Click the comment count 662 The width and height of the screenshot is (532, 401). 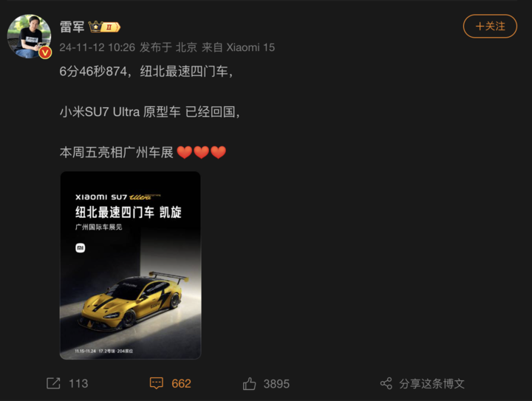pyautogui.click(x=181, y=384)
